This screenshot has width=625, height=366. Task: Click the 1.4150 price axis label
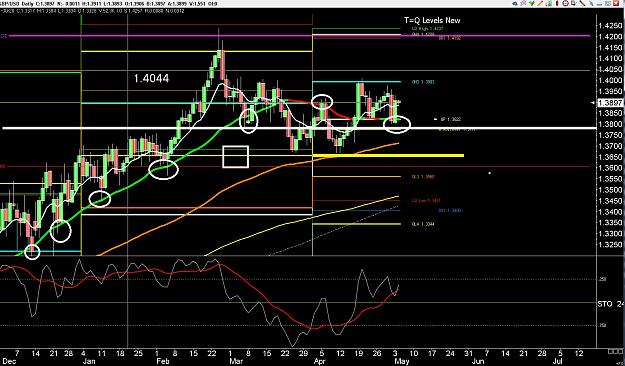610,48
